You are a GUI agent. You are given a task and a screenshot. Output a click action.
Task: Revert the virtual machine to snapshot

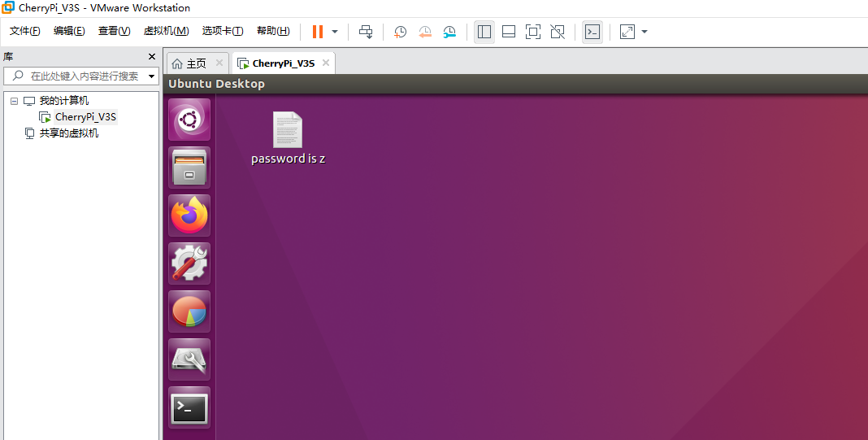pyautogui.click(x=424, y=32)
